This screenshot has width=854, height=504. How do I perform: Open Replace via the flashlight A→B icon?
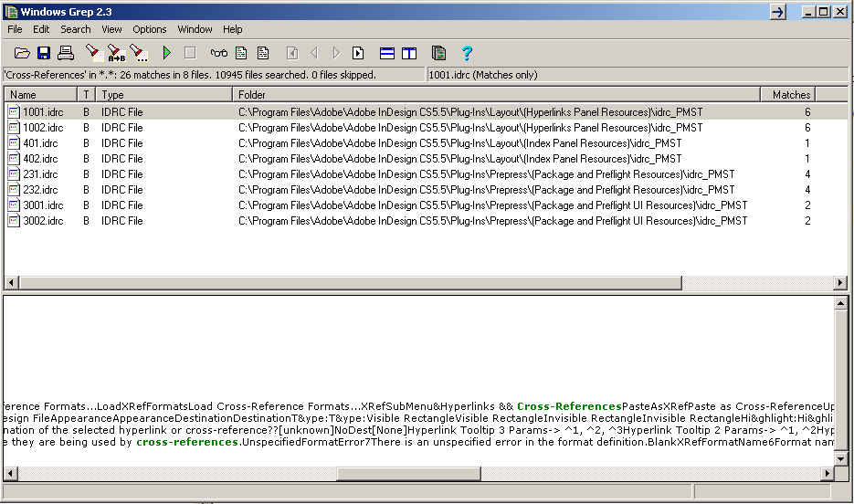point(117,53)
